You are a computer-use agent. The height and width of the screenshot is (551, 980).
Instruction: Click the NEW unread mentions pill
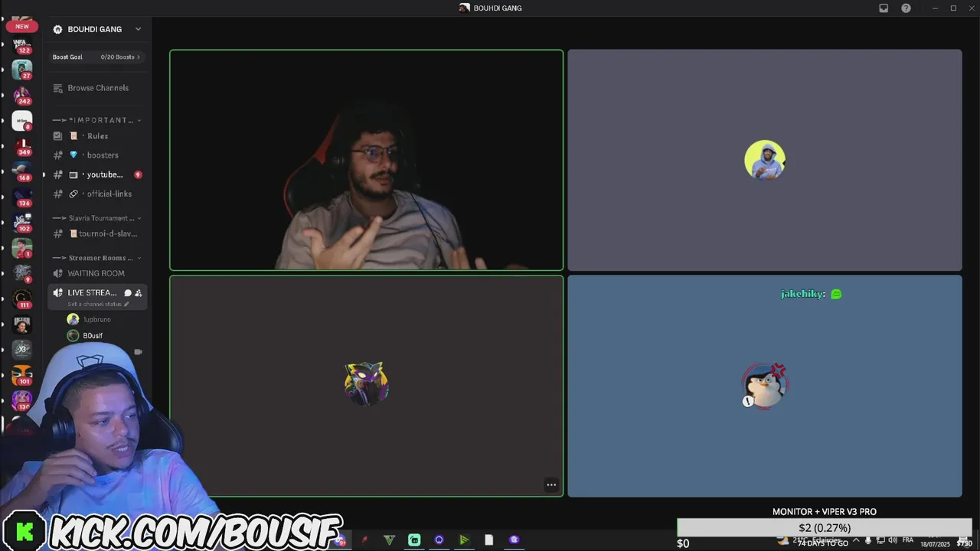tap(21, 27)
